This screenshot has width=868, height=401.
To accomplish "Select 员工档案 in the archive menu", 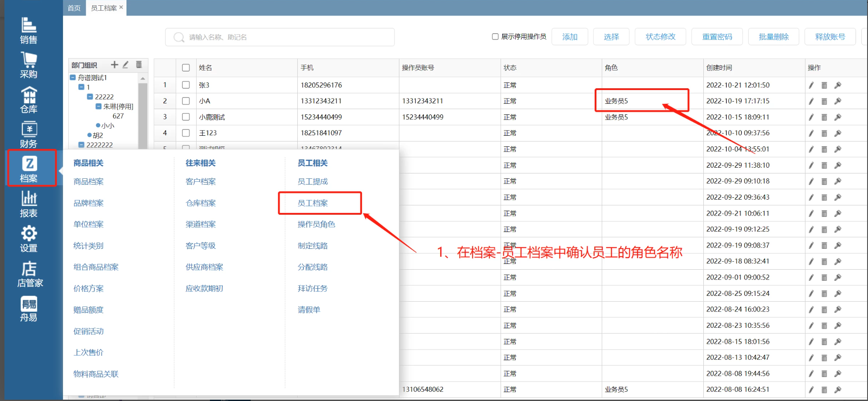I will 313,203.
